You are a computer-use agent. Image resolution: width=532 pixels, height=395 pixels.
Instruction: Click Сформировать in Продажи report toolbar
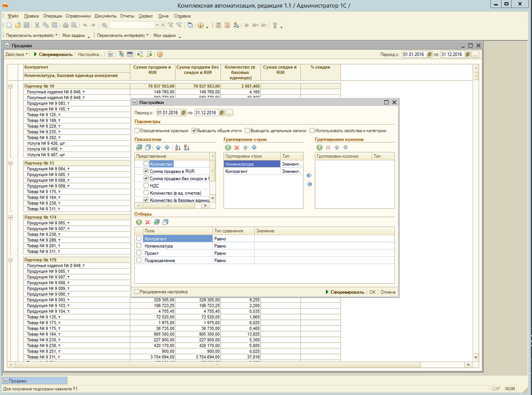(x=53, y=54)
